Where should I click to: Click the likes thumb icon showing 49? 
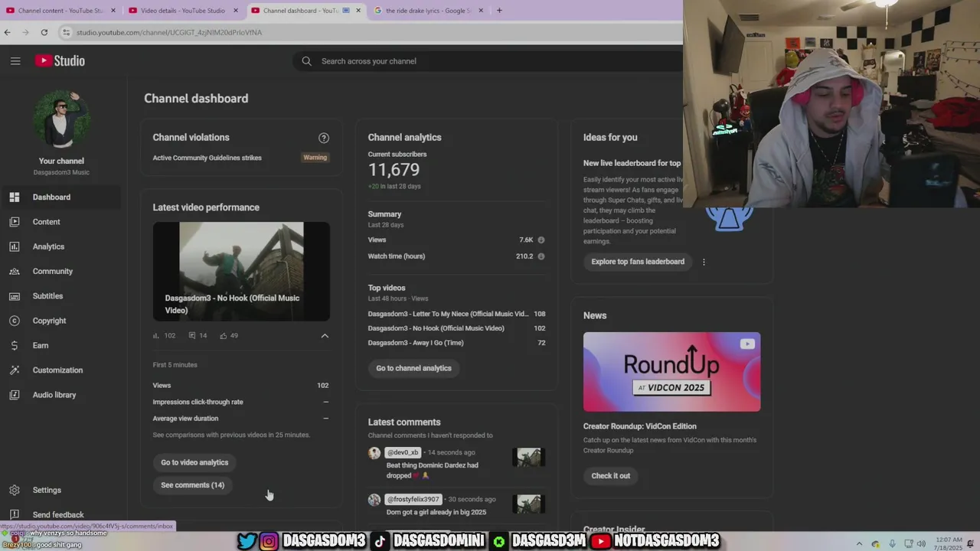click(224, 336)
